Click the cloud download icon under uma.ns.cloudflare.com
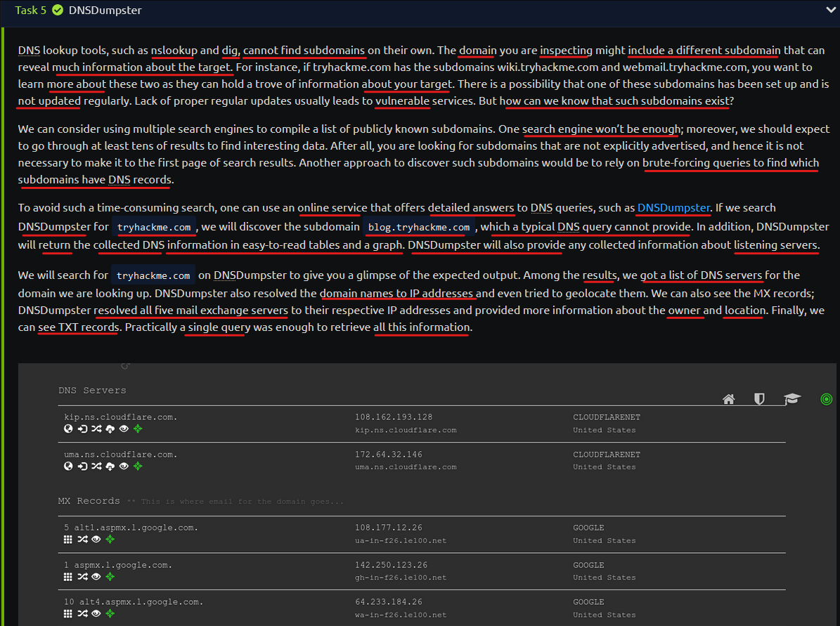 [x=110, y=467]
